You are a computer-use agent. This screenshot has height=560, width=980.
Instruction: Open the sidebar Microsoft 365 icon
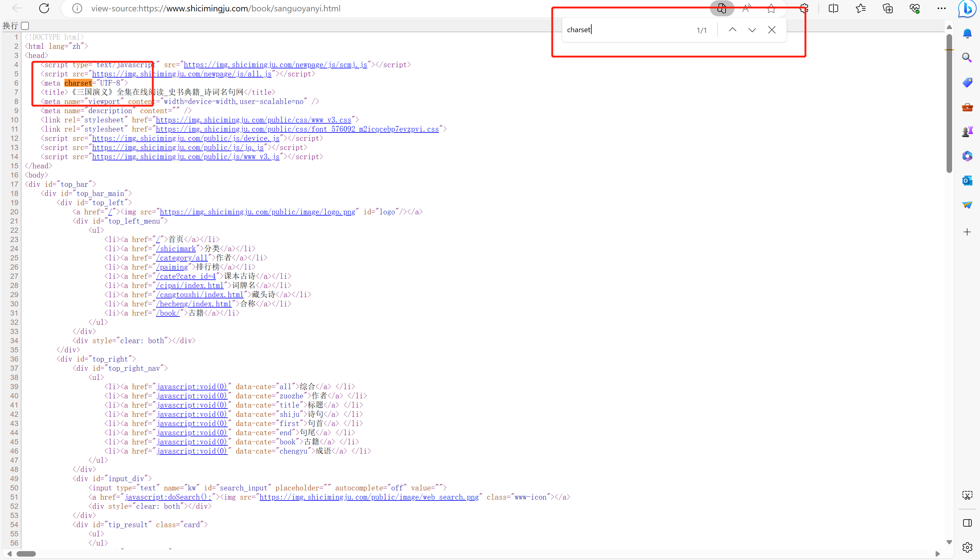pyautogui.click(x=967, y=156)
